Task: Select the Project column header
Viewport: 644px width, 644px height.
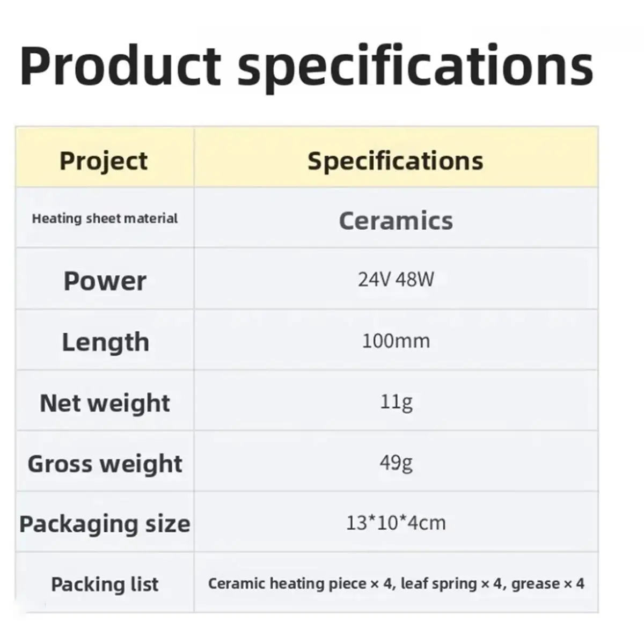Action: [x=104, y=160]
